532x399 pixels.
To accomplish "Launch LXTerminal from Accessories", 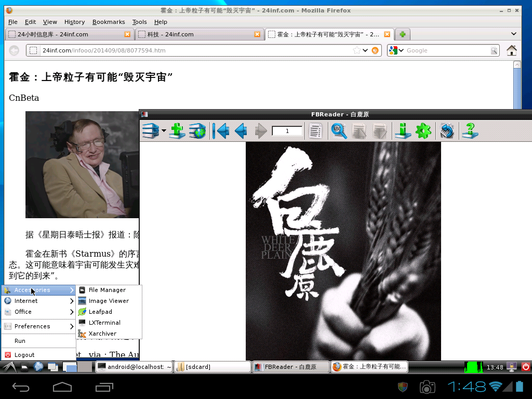I will [x=109, y=323].
